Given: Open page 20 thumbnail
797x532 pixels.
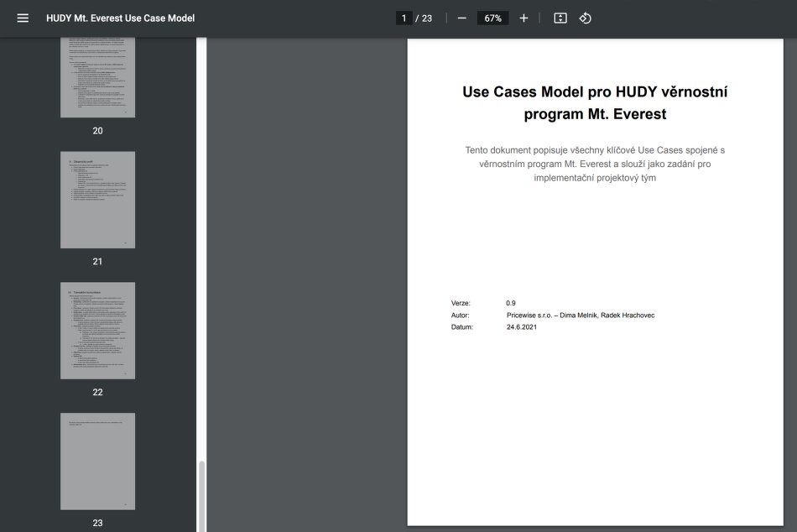Looking at the screenshot, I should pyautogui.click(x=97, y=77).
